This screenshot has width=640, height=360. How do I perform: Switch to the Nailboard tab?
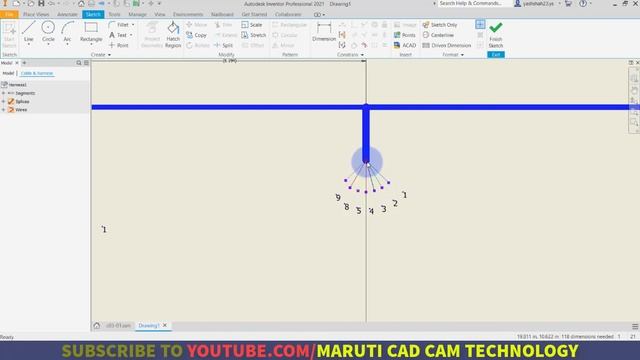222,14
